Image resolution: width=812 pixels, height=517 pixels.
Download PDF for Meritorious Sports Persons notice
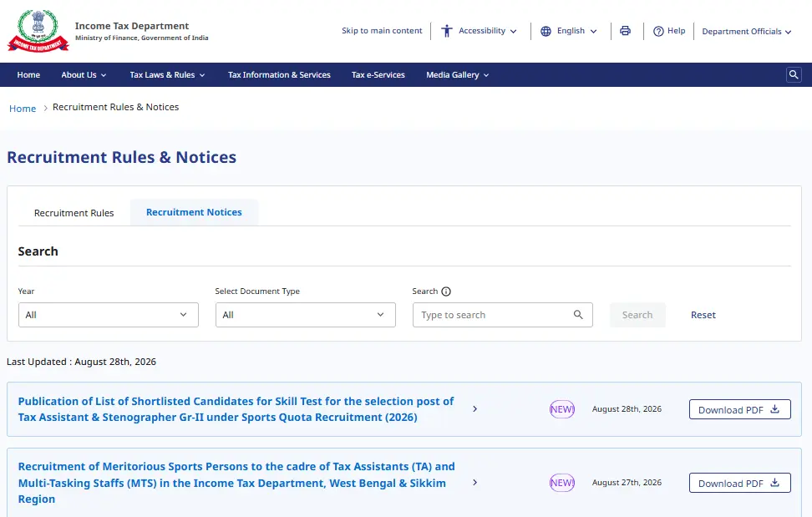click(x=739, y=483)
